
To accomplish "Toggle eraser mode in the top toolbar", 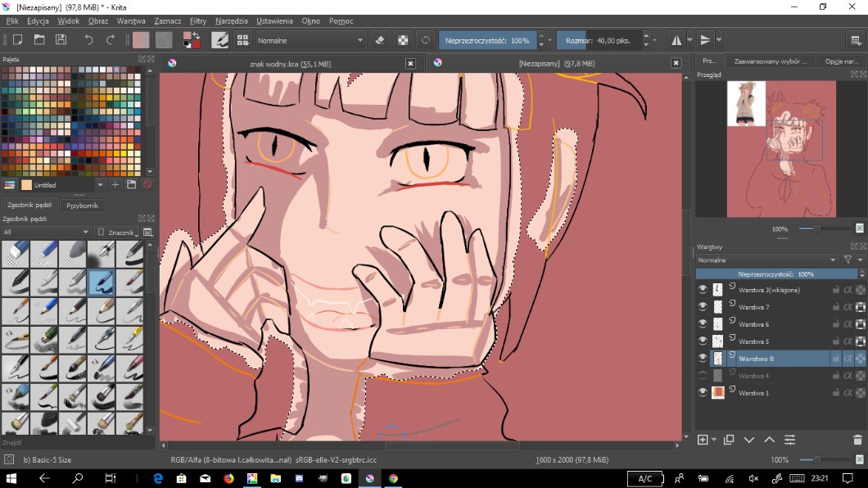I will 380,39.
